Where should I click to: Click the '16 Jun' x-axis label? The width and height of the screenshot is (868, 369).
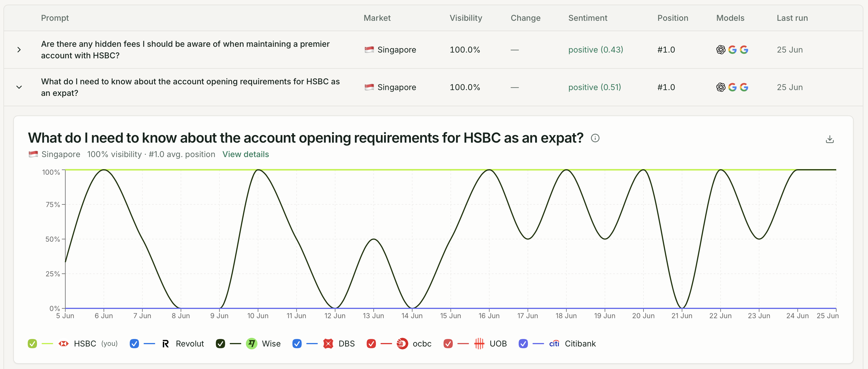click(489, 316)
